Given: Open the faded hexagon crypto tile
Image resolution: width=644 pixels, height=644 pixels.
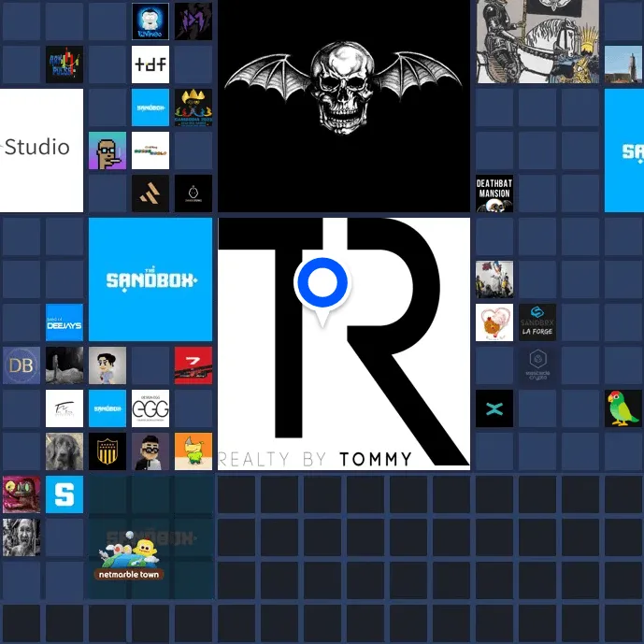Looking at the screenshot, I should (x=537, y=365).
